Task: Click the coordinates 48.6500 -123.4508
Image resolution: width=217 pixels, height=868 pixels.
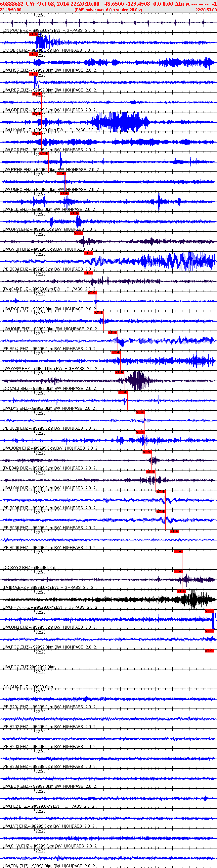Action: 127,4
